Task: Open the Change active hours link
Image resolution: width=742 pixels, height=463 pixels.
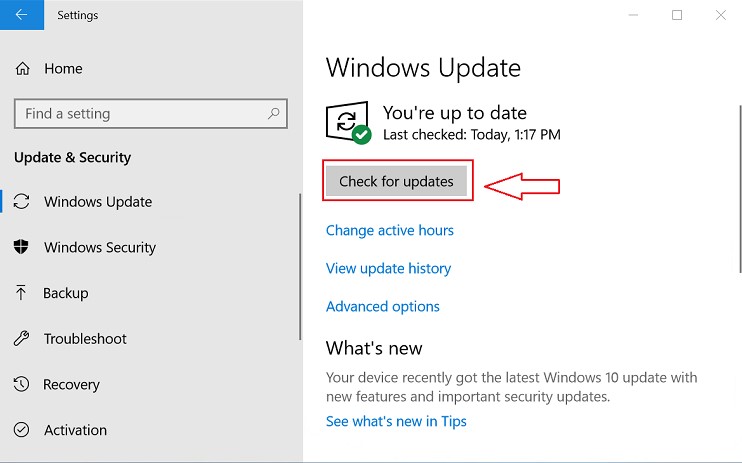Action: pos(390,231)
